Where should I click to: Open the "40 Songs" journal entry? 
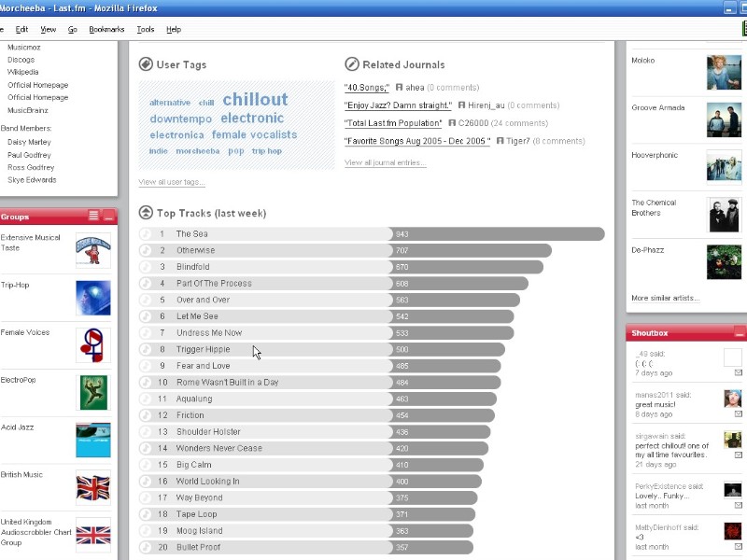[366, 88]
